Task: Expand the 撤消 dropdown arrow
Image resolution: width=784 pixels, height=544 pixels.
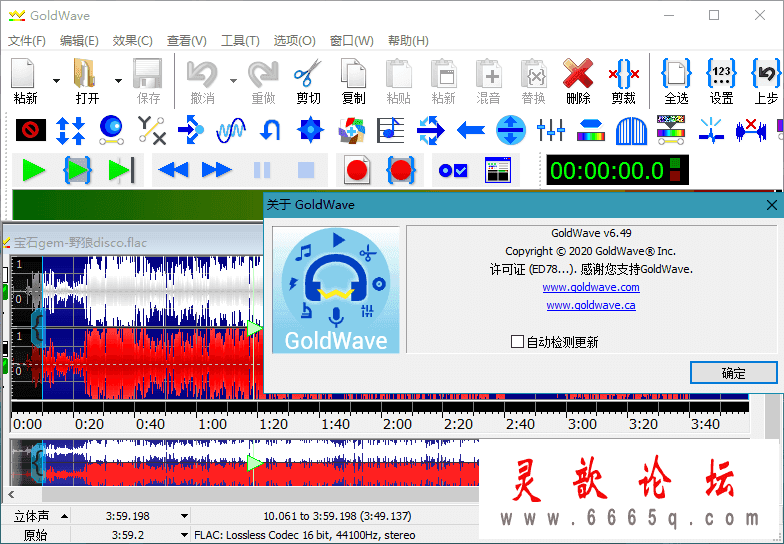Action: 233,80
